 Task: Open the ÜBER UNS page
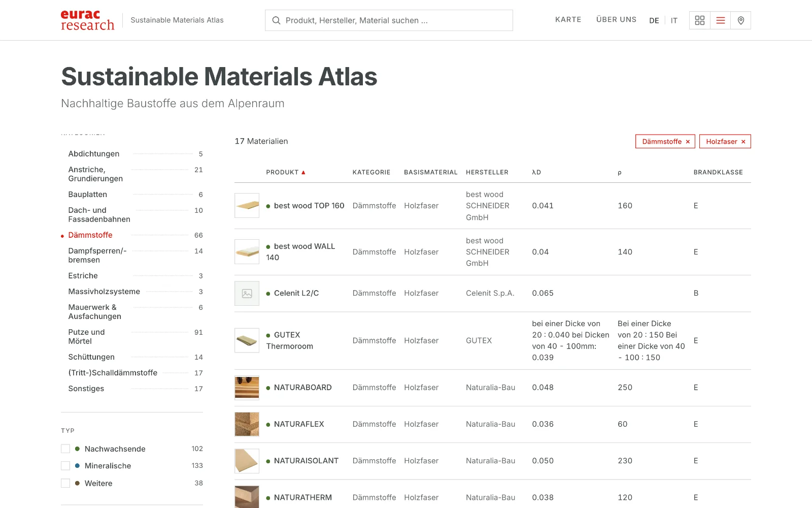616,19
